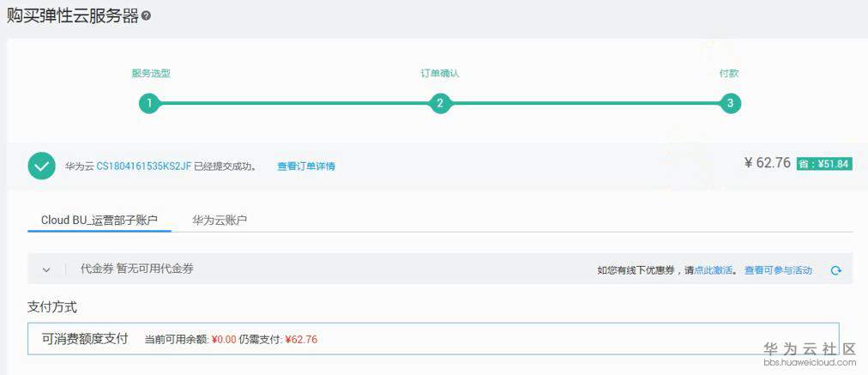This screenshot has width=868, height=375.
Task: Click the help icon beside 购买弹性云服务器
Action: tap(146, 16)
